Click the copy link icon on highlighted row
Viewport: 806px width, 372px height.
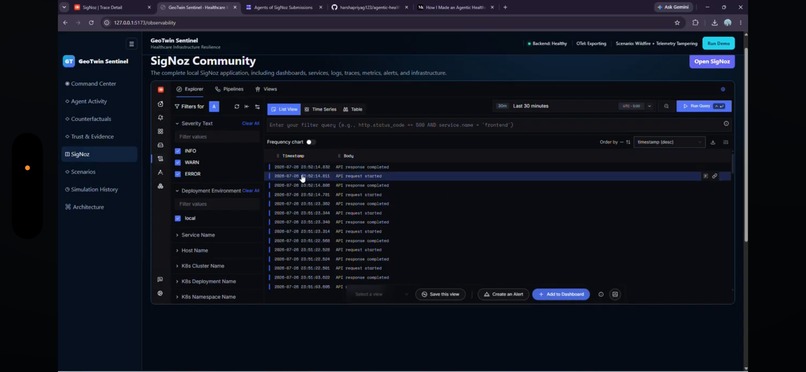[715, 176]
